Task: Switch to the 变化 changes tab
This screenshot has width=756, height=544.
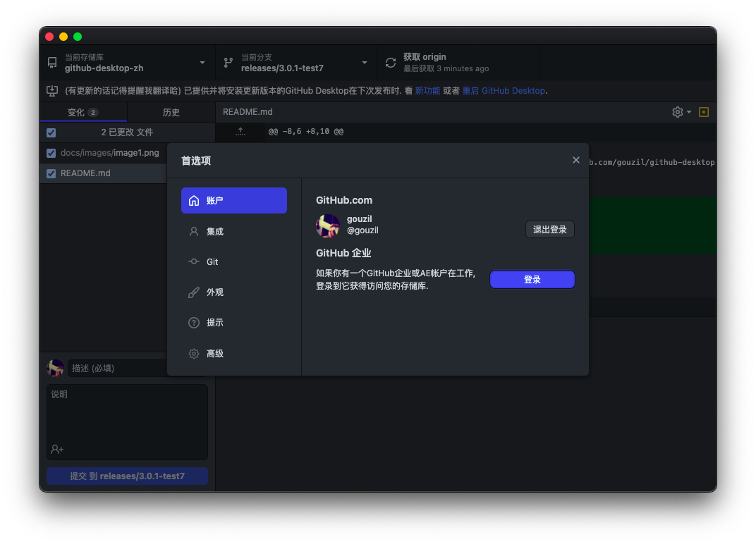Action: (83, 112)
